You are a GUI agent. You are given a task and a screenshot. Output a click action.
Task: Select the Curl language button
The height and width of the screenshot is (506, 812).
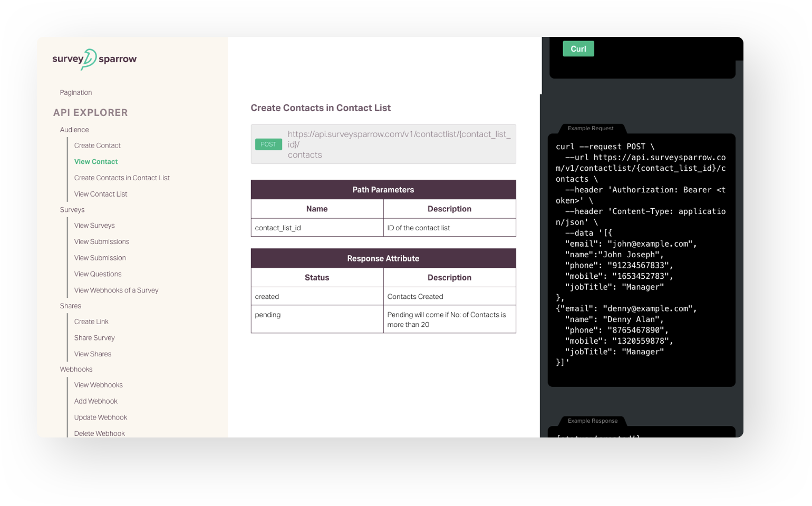tap(578, 48)
